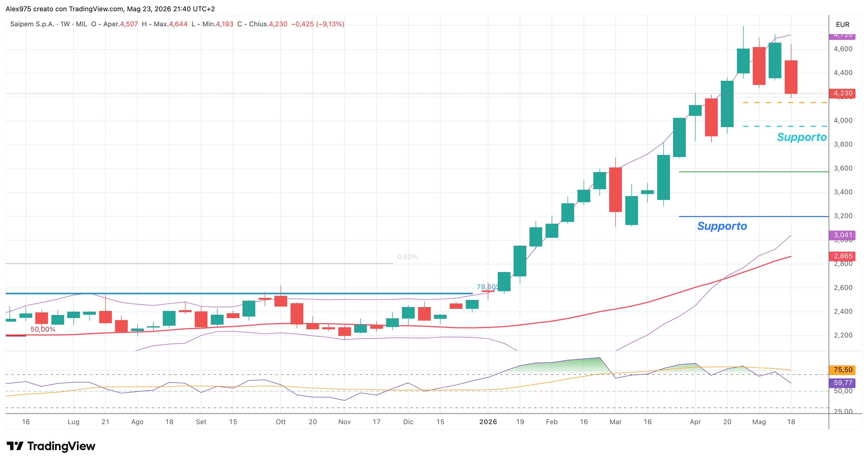Click the 4,400 price axis label
The image size is (868, 463).
pos(843,73)
